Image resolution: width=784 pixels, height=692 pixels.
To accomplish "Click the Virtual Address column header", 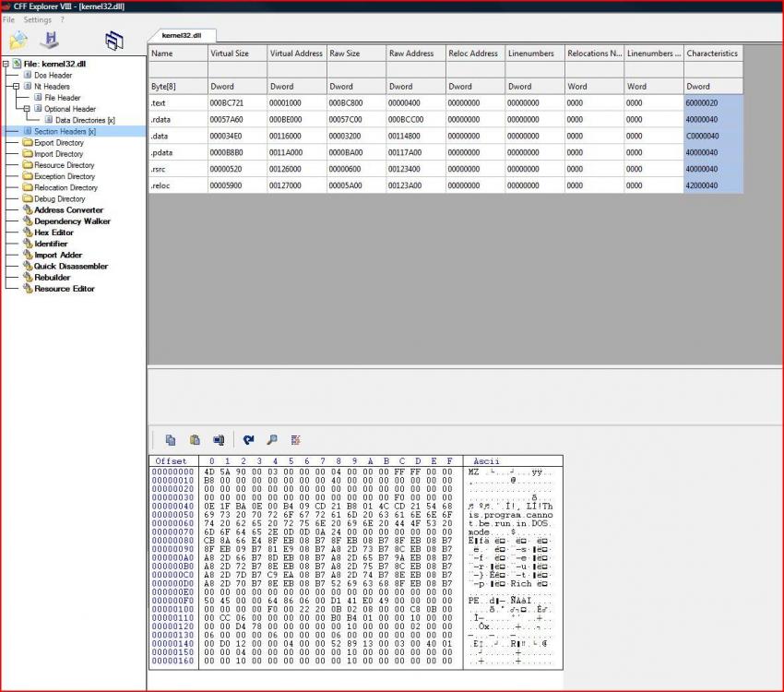I will (296, 54).
